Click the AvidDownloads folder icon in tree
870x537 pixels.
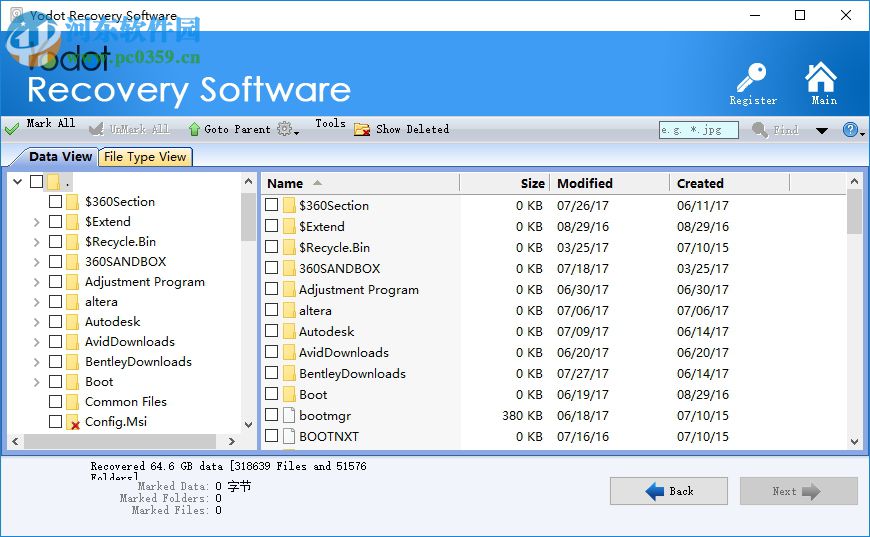72,342
